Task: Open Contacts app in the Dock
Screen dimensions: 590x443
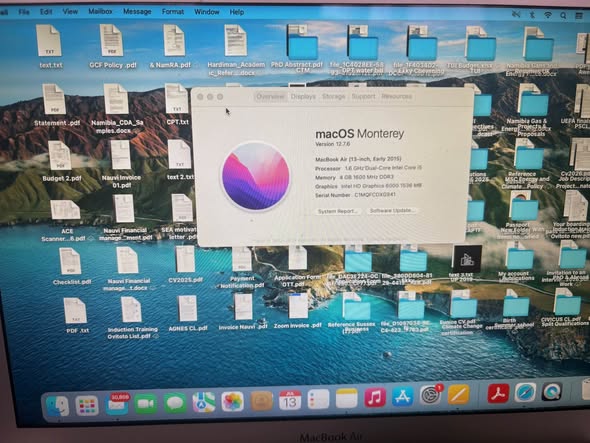Action: pos(262,401)
